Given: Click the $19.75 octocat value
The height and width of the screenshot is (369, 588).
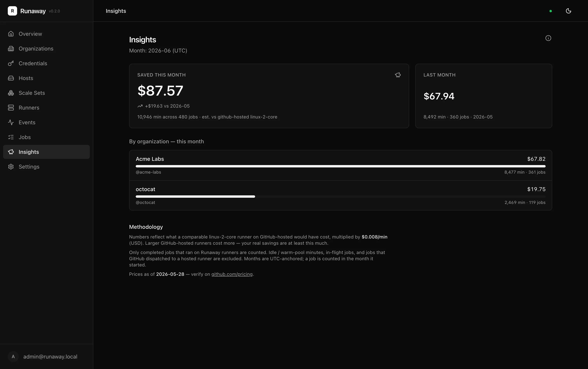Looking at the screenshot, I should pyautogui.click(x=536, y=189).
